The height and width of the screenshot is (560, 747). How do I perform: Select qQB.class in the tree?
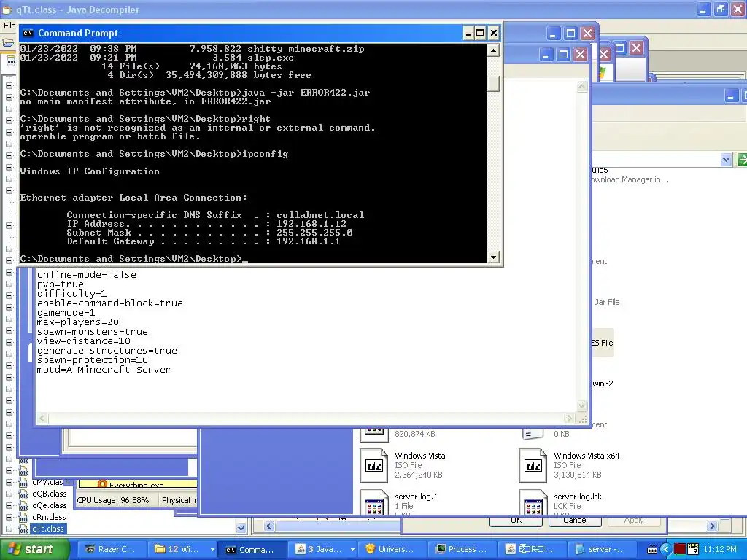click(x=50, y=494)
